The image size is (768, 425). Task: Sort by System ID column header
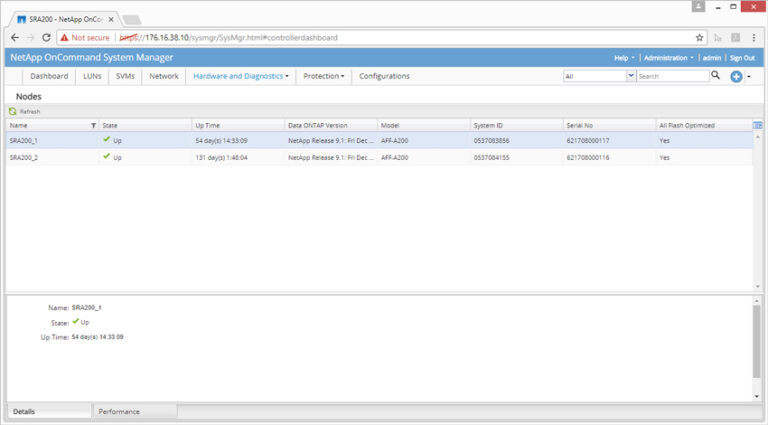(x=516, y=126)
